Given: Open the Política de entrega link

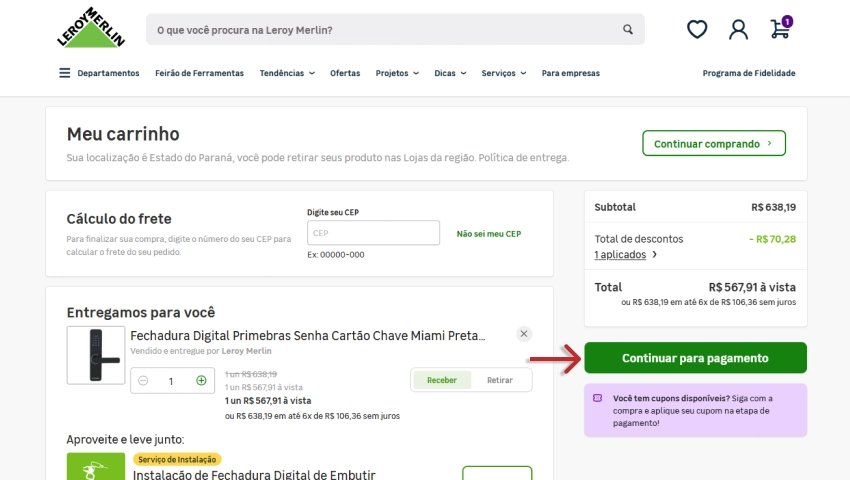Looking at the screenshot, I should [524, 158].
